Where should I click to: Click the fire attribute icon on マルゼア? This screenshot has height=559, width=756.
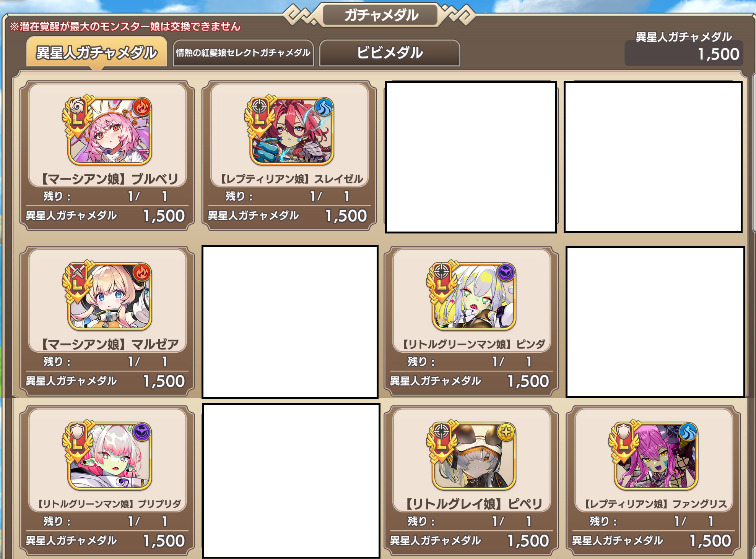coord(142,273)
